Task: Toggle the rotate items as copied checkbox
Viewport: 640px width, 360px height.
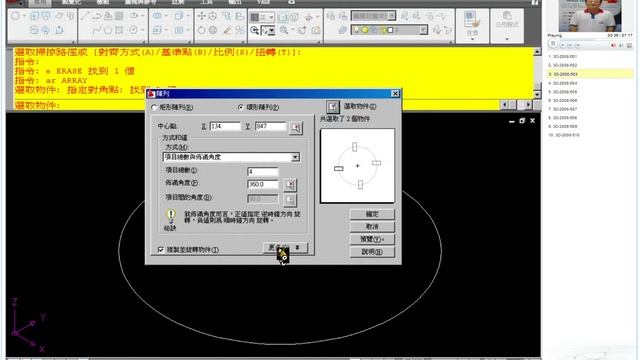Action: [161, 249]
